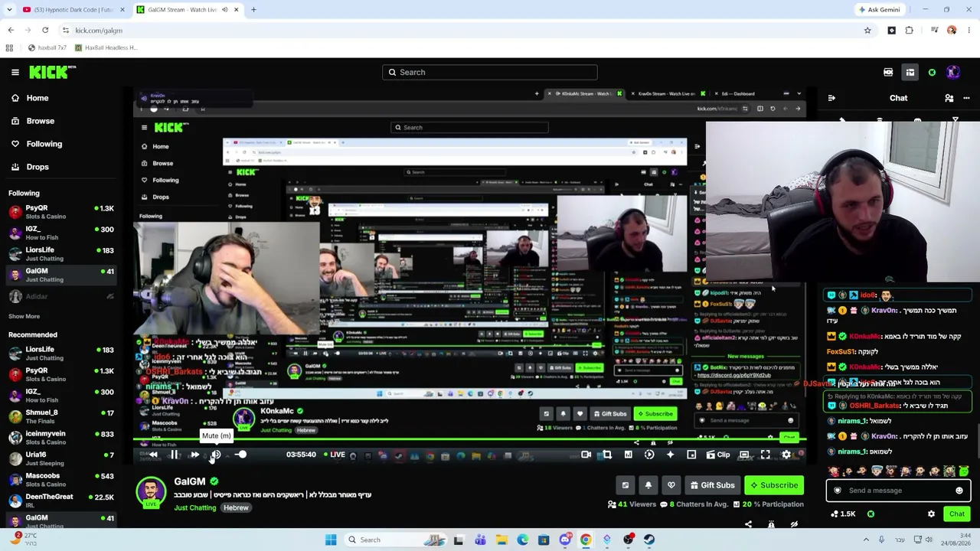Open Shmuel_8 recommended channel

tap(61, 416)
